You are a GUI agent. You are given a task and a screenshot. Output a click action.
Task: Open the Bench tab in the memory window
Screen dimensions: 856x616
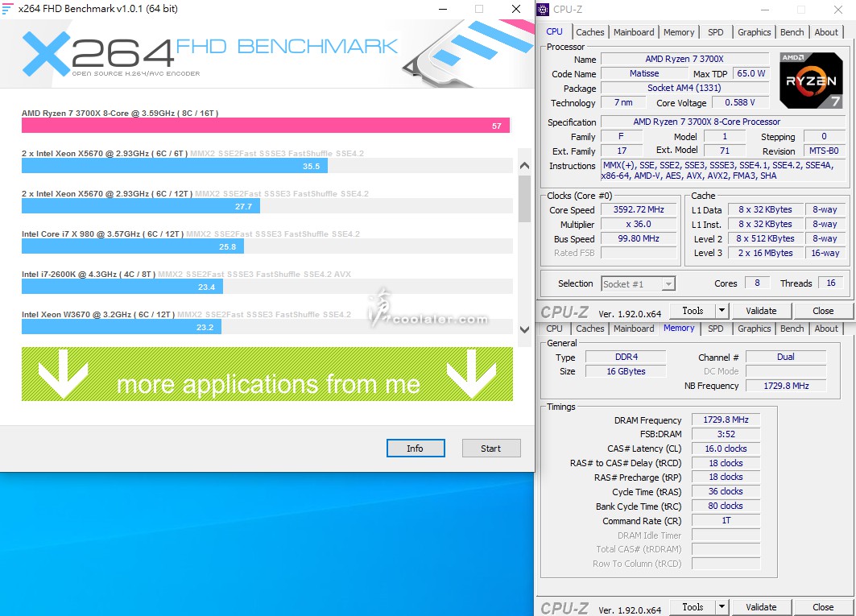792,329
